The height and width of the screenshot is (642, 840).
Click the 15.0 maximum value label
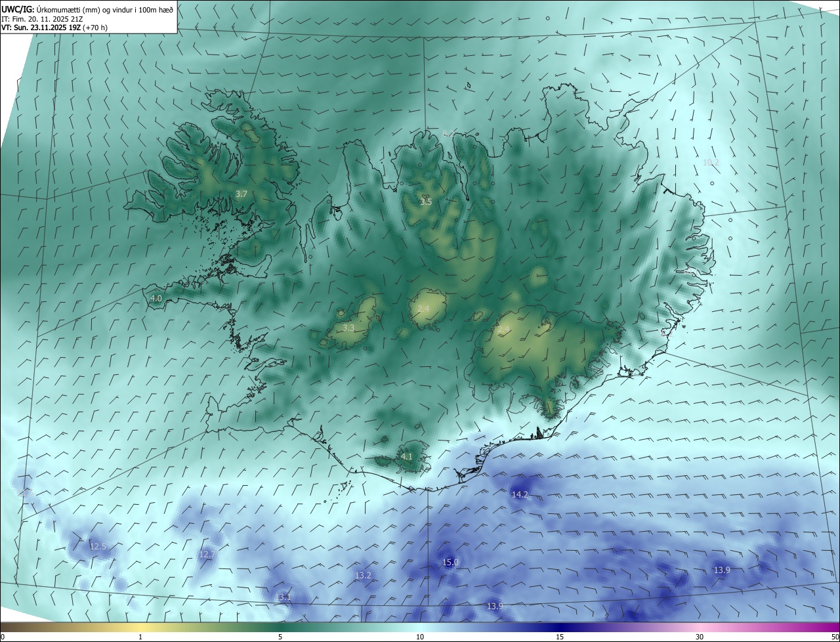450,562
